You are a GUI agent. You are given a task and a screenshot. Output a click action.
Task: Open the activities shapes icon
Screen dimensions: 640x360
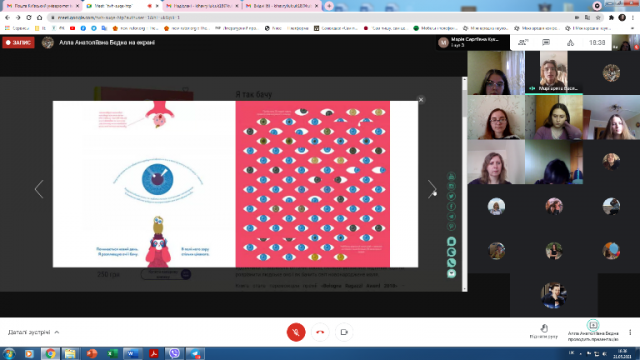(x=570, y=43)
